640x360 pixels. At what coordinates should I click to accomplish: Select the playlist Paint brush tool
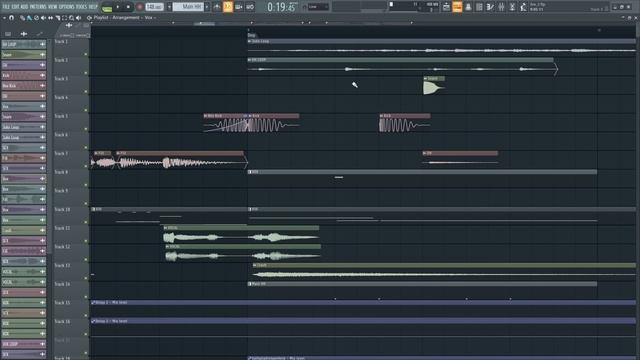click(29, 18)
